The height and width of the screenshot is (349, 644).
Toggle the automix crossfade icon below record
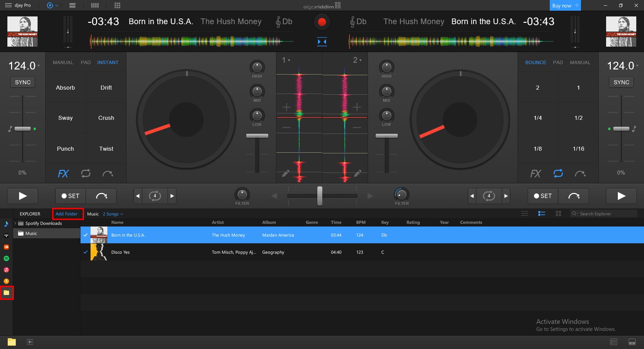[x=322, y=42]
